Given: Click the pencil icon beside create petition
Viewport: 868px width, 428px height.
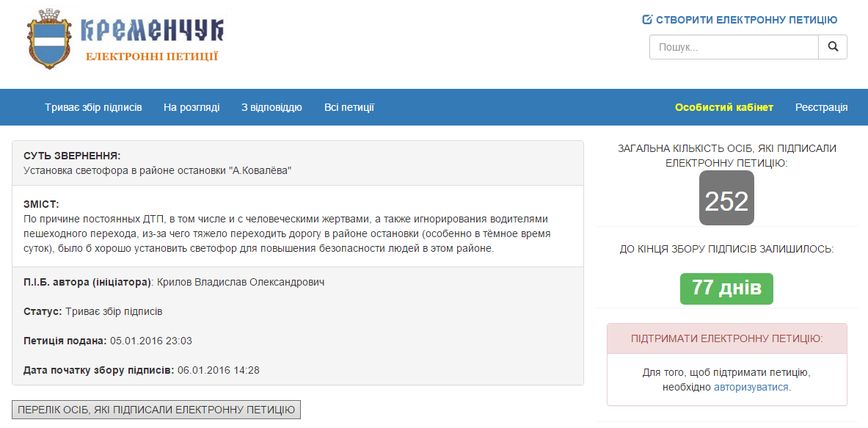Looking at the screenshot, I should [647, 20].
